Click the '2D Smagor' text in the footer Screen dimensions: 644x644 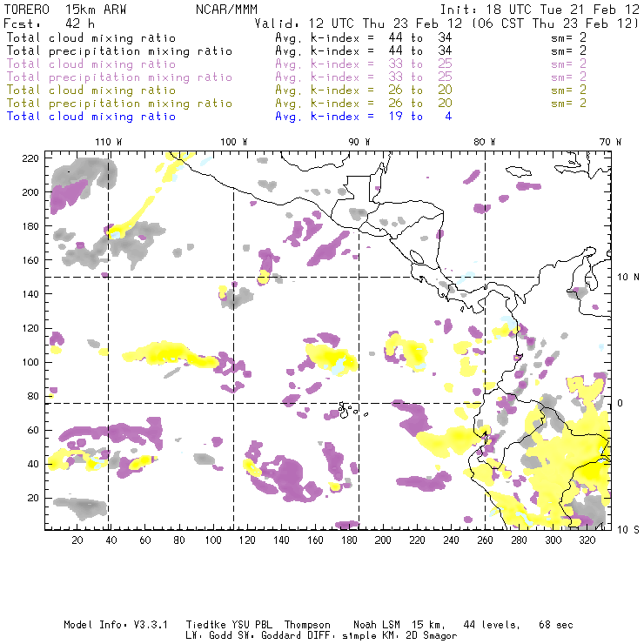point(432,635)
